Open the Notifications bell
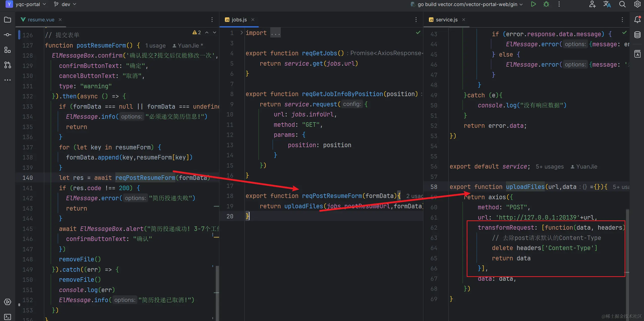 pos(637,20)
